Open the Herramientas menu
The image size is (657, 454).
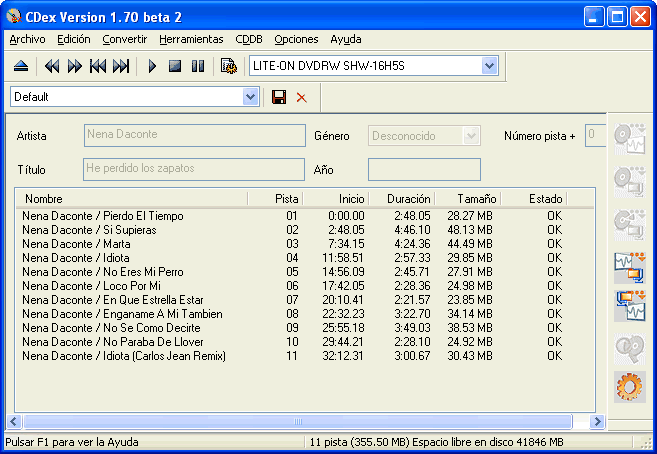(191, 39)
